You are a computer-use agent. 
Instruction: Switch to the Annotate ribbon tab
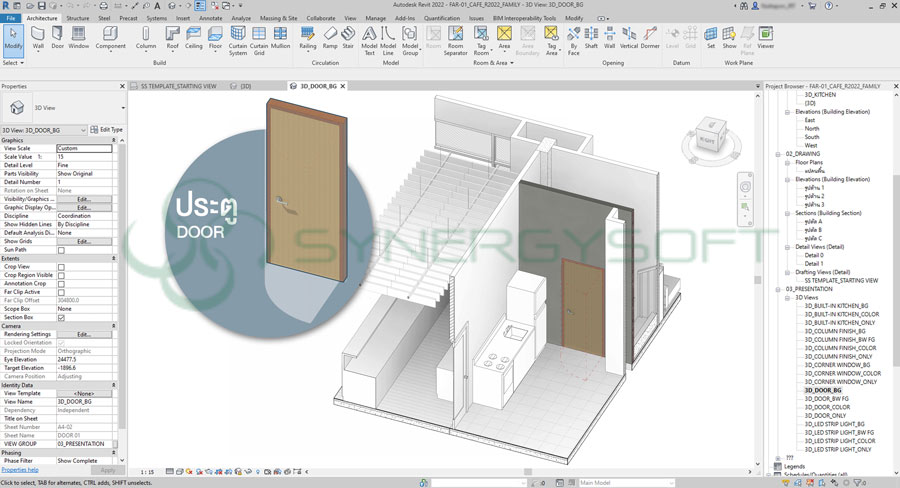point(212,18)
